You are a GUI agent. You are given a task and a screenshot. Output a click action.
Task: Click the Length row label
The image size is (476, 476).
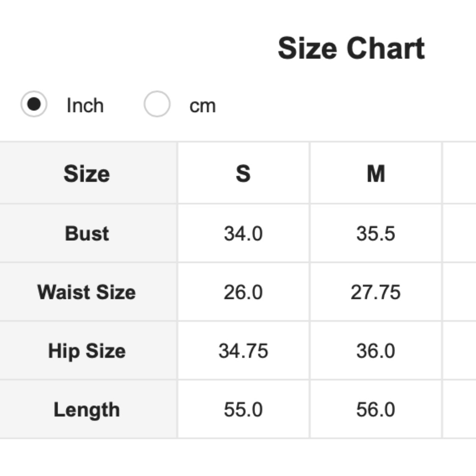coord(87,410)
